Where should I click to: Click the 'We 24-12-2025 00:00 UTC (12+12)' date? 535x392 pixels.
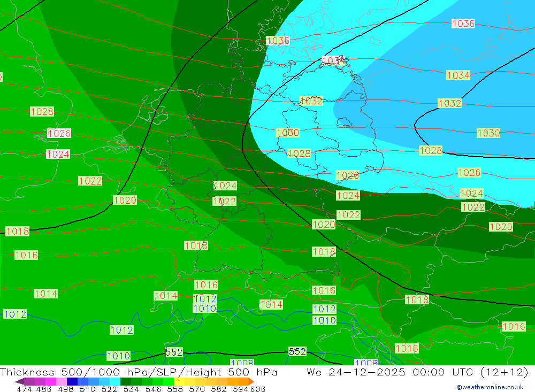[417, 372]
